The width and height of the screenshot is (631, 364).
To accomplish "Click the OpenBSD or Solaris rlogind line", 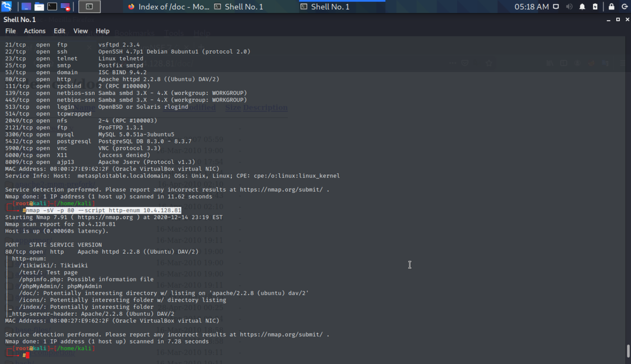I will (x=96, y=107).
